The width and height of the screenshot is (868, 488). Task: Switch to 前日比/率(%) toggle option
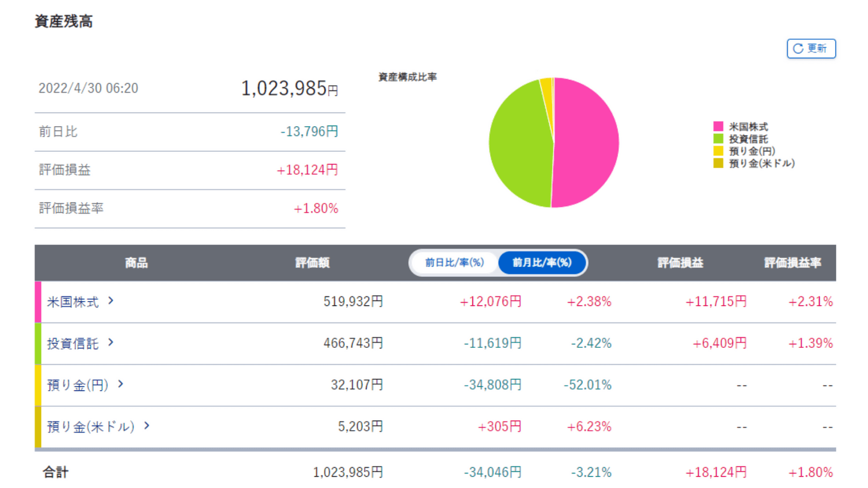pyautogui.click(x=454, y=263)
